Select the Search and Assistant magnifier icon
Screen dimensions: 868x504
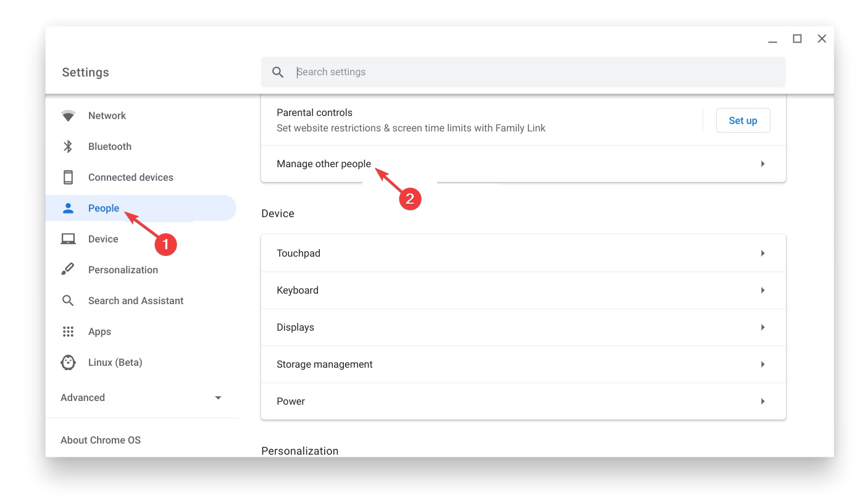coord(68,300)
